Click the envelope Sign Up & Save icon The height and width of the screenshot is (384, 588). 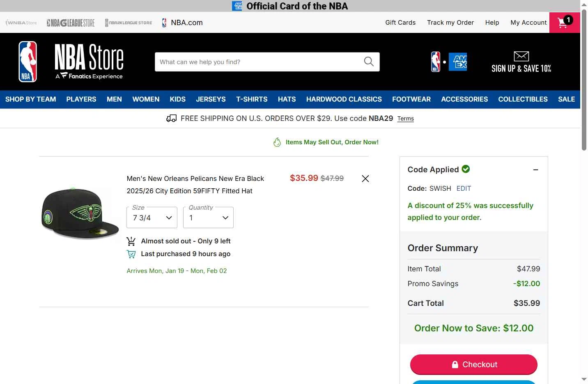coord(521,56)
